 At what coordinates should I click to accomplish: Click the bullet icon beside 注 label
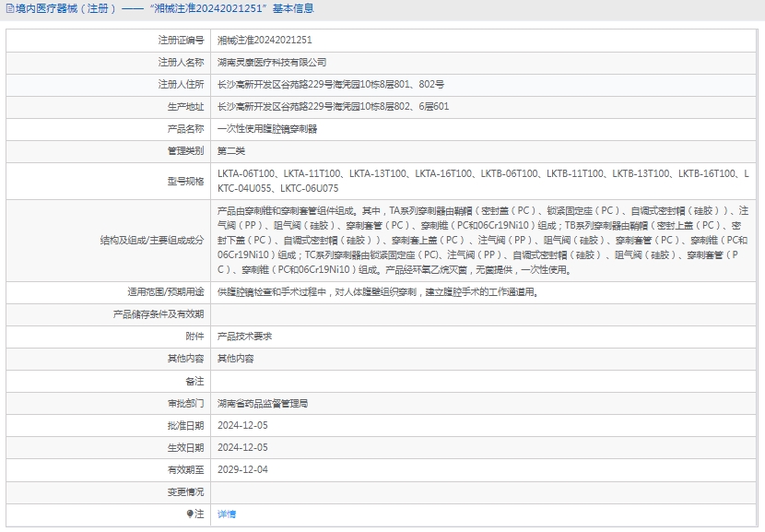point(190,514)
